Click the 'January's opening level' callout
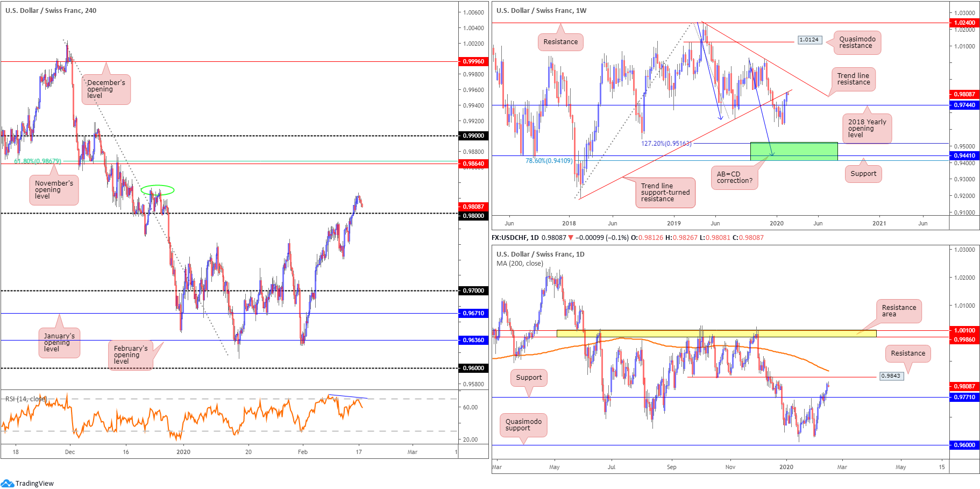The height and width of the screenshot is (489, 980). [x=59, y=343]
